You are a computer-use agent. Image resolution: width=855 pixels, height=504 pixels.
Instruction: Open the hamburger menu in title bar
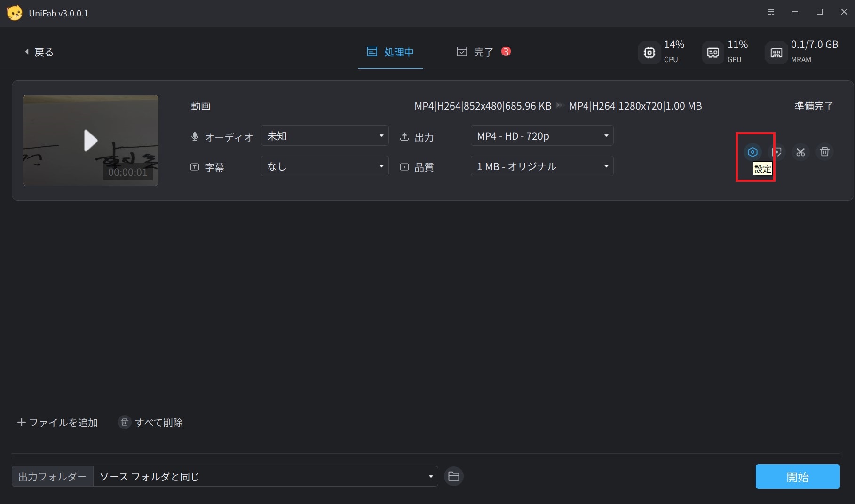pos(771,12)
